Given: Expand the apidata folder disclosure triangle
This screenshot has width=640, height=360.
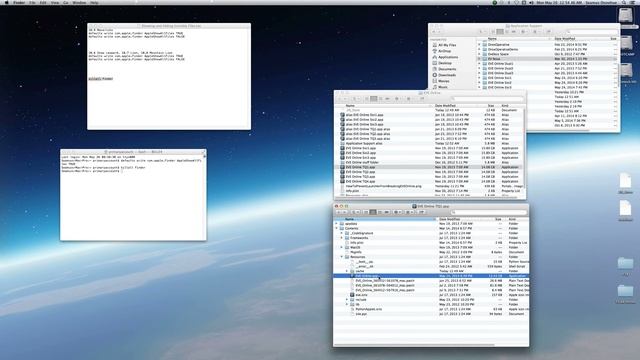Looking at the screenshot, I should coord(337,224).
